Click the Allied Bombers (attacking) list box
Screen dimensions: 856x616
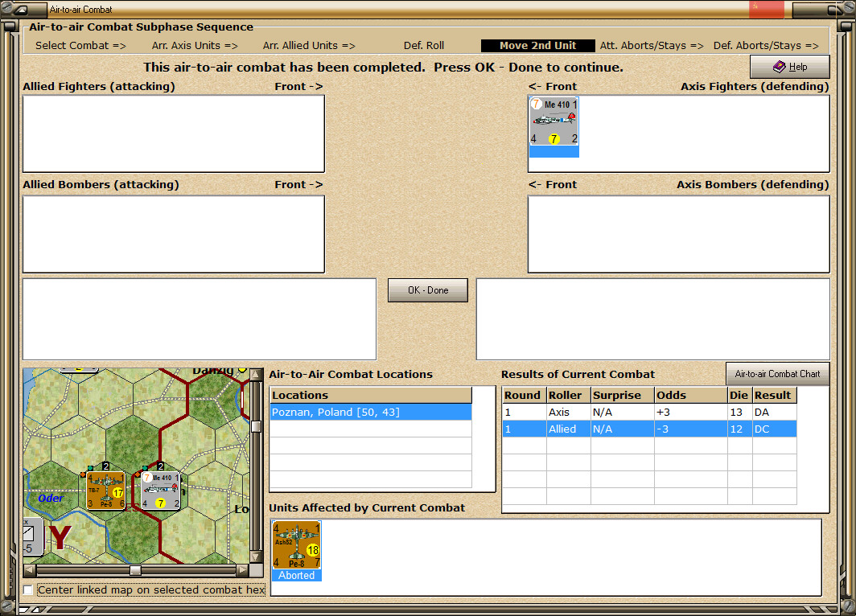coord(174,234)
